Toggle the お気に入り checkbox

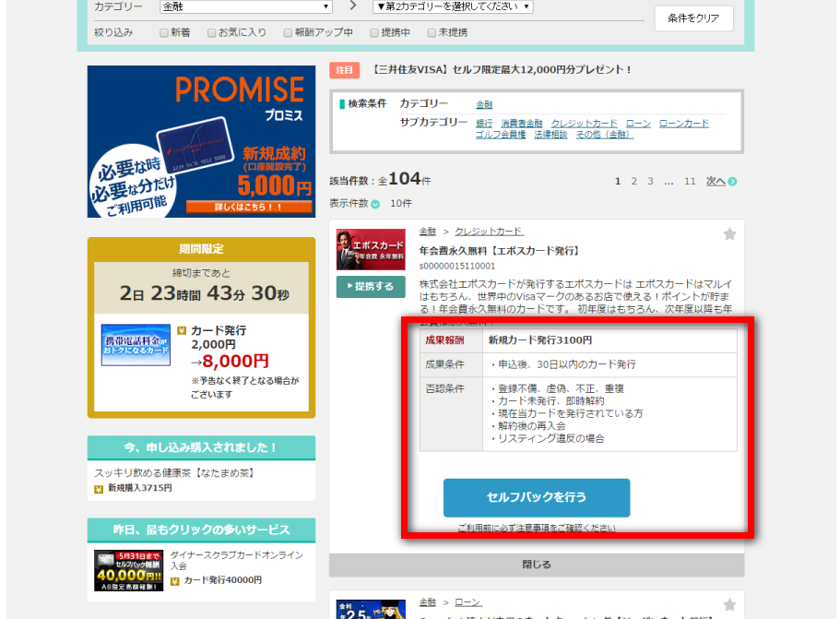pyautogui.click(x=211, y=33)
